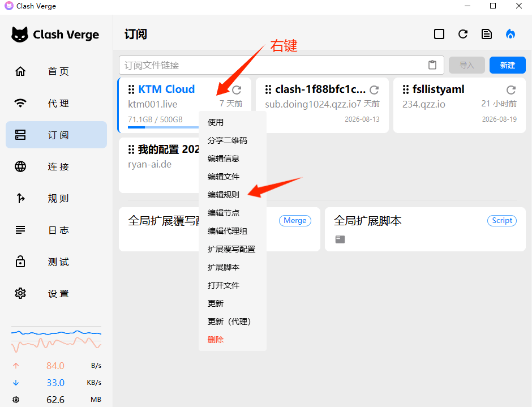
Task: Refresh all subscriptions via top toolbar icon
Action: coord(463,34)
